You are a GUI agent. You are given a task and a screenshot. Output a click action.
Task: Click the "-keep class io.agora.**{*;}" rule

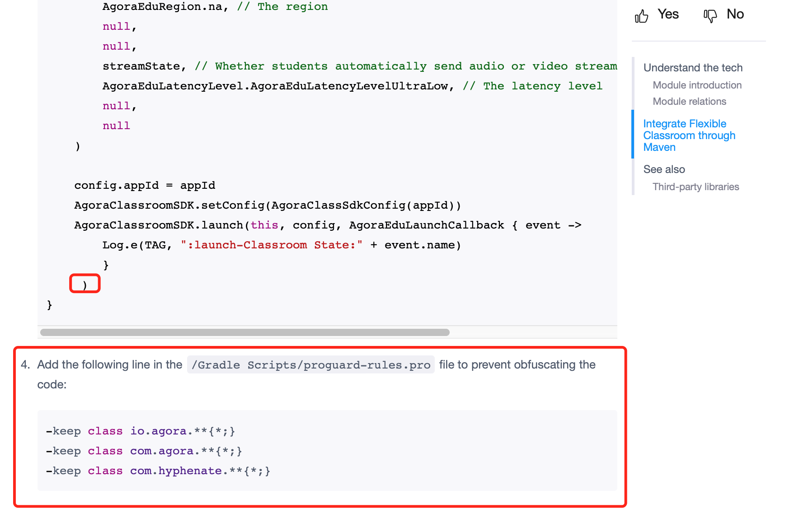click(141, 431)
